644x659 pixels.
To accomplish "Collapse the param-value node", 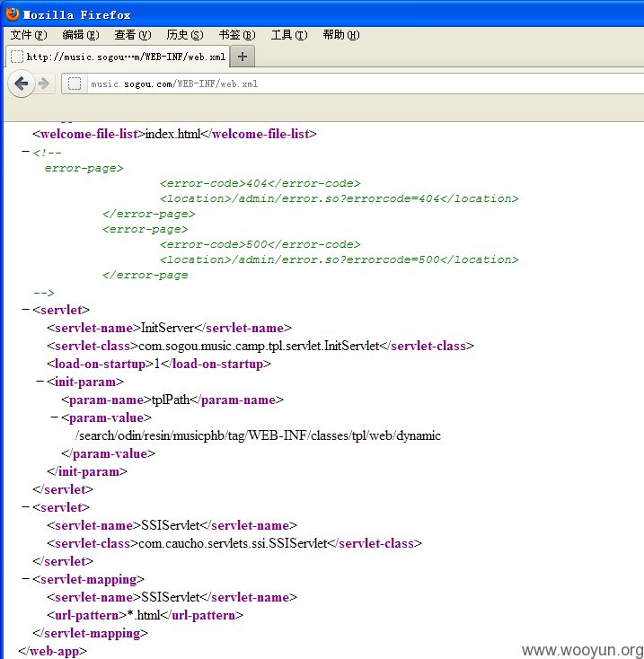I will coord(54,417).
